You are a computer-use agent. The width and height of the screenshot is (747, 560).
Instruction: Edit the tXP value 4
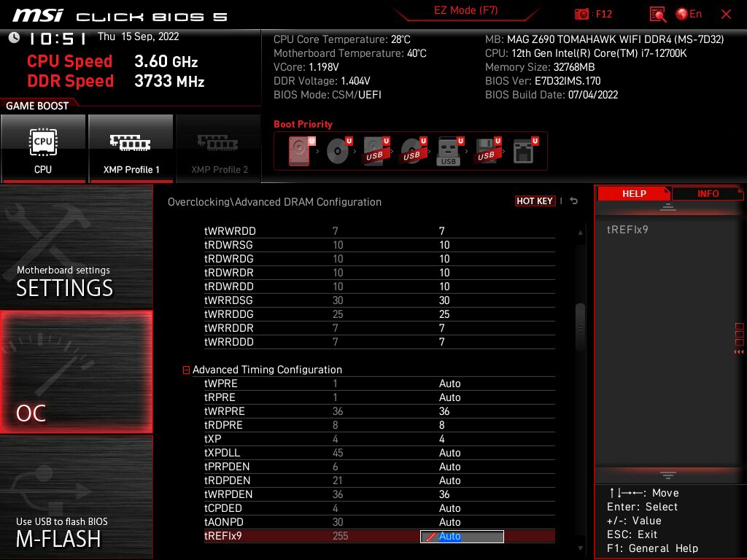[x=441, y=439]
